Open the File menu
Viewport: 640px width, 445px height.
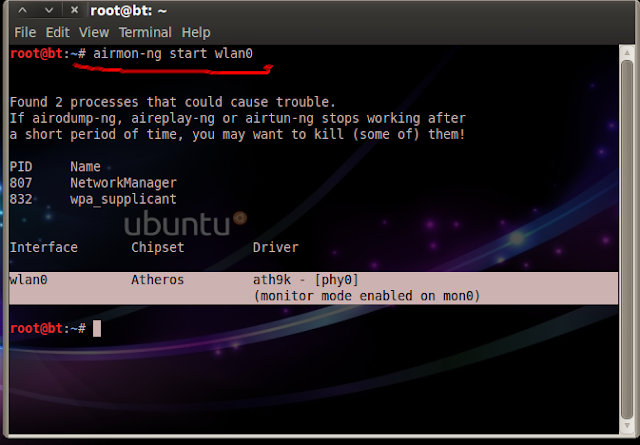tap(25, 32)
